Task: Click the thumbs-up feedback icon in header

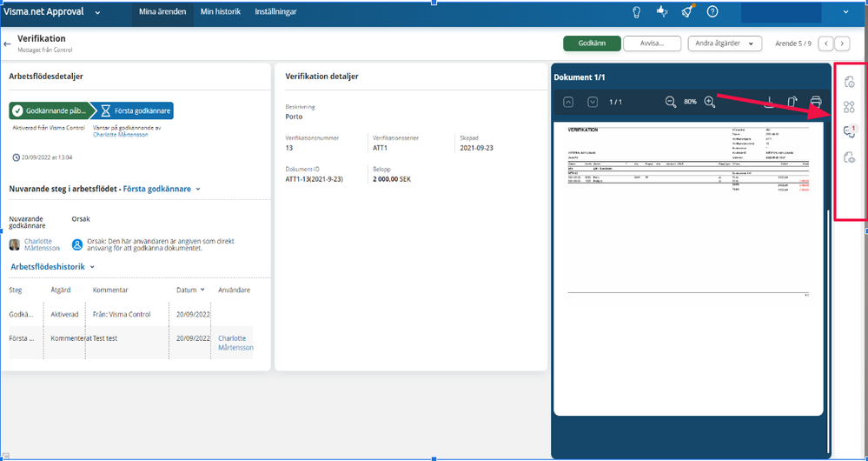Action: click(x=662, y=11)
